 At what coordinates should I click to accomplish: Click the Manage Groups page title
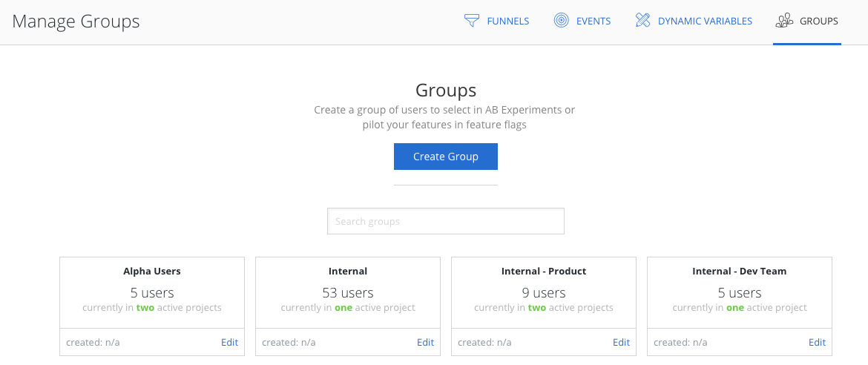coord(76,22)
